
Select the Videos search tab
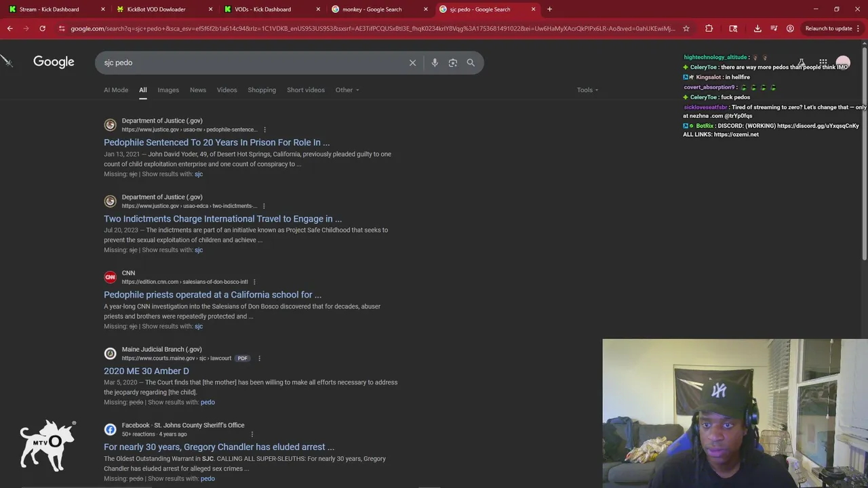pos(227,90)
